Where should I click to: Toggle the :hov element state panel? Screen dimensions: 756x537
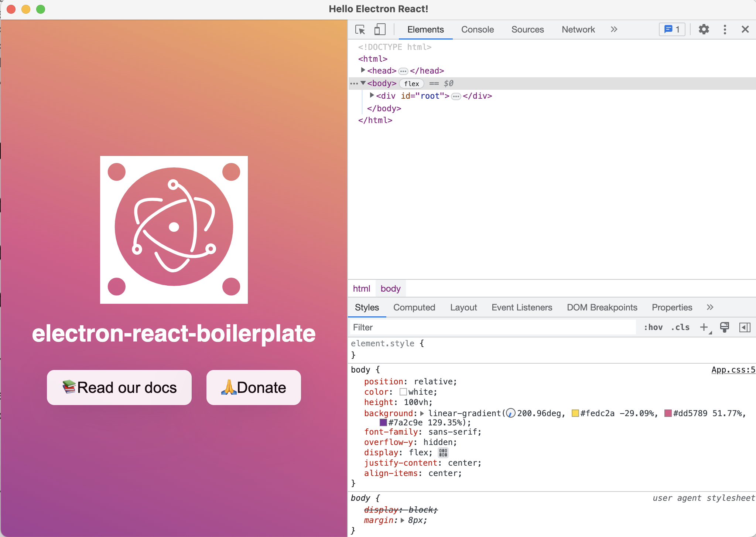[653, 327]
